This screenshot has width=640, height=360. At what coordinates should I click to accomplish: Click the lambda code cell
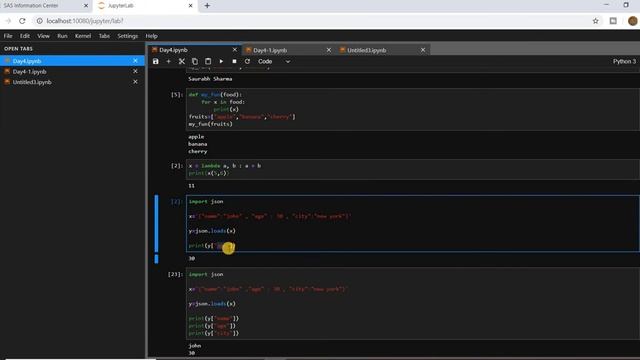point(413,169)
